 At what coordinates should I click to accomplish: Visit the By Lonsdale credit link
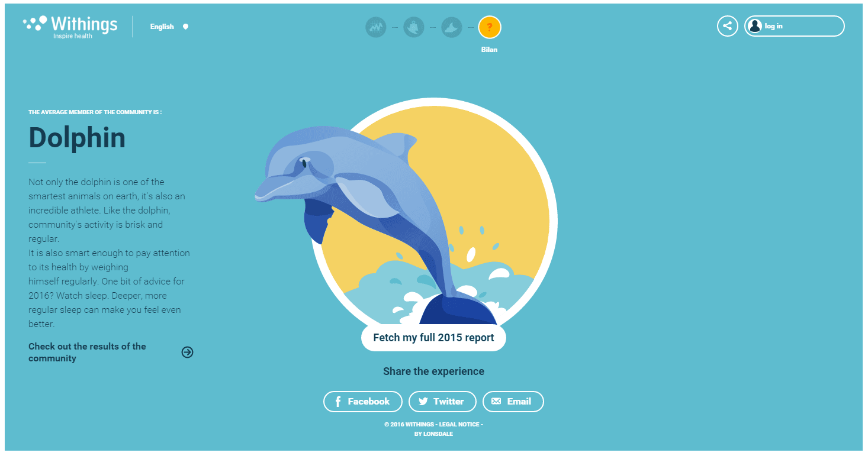coord(433,434)
